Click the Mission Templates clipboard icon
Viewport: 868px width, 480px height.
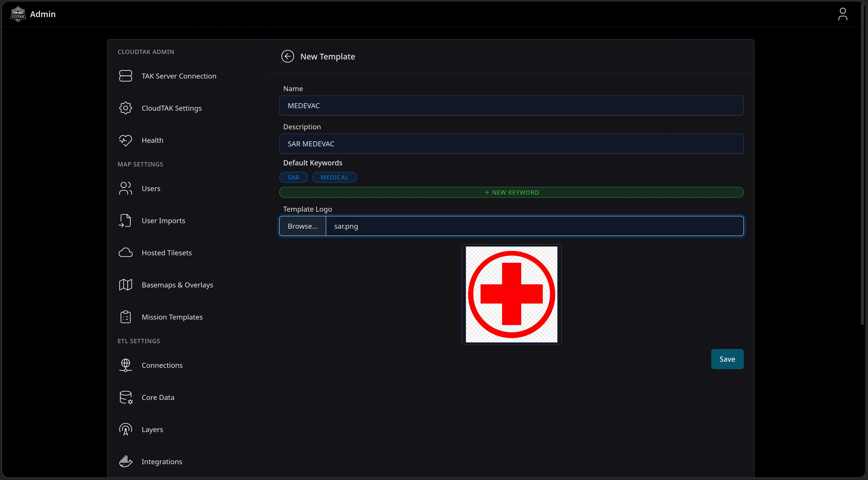click(125, 317)
